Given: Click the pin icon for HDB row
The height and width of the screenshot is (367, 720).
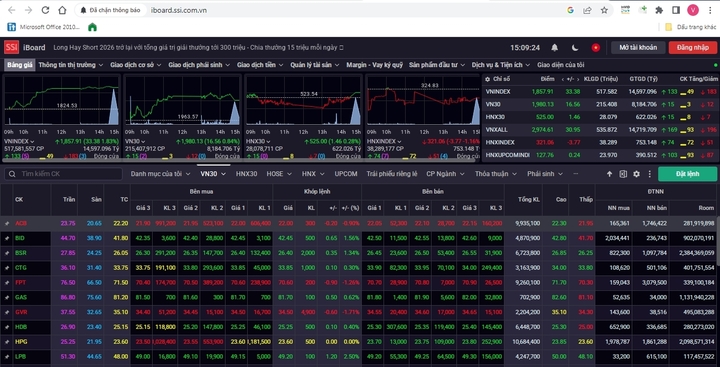Looking at the screenshot, I should coord(7,327).
